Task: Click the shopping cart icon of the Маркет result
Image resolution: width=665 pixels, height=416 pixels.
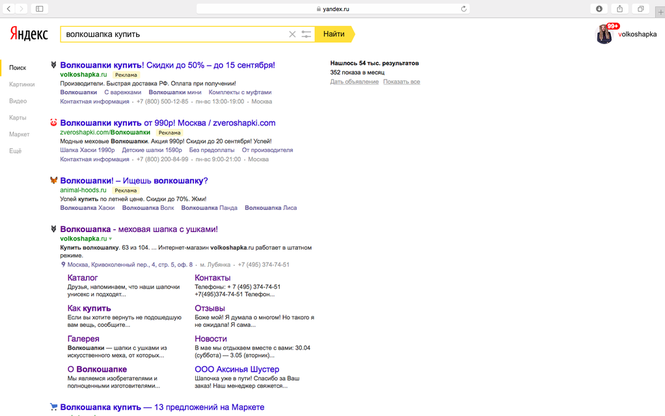Action: point(53,407)
